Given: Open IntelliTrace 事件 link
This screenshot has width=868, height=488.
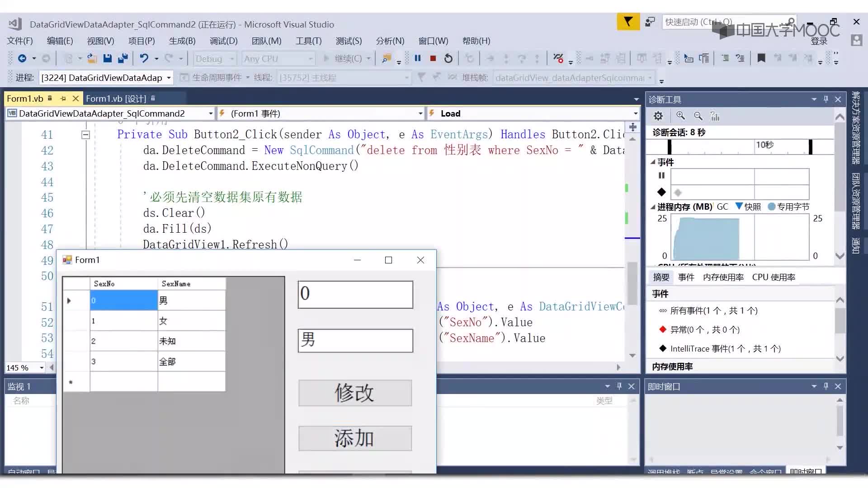Looking at the screenshot, I should 726,348.
